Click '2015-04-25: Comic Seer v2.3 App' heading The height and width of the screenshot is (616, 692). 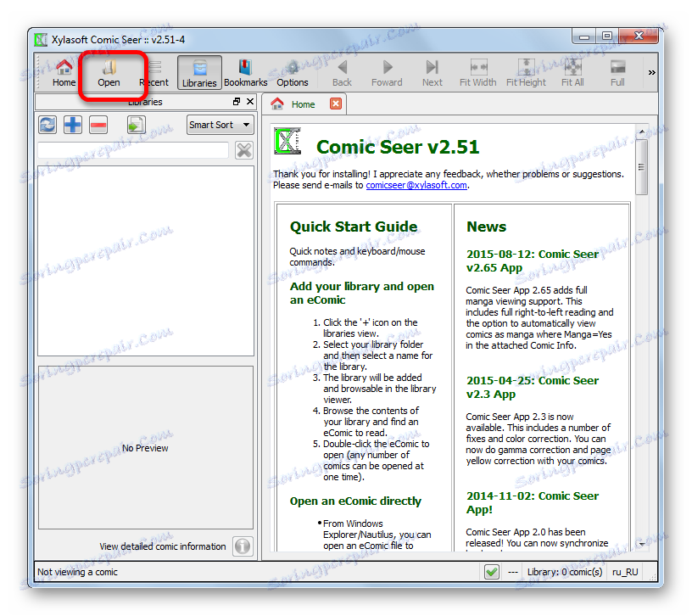pos(533,387)
